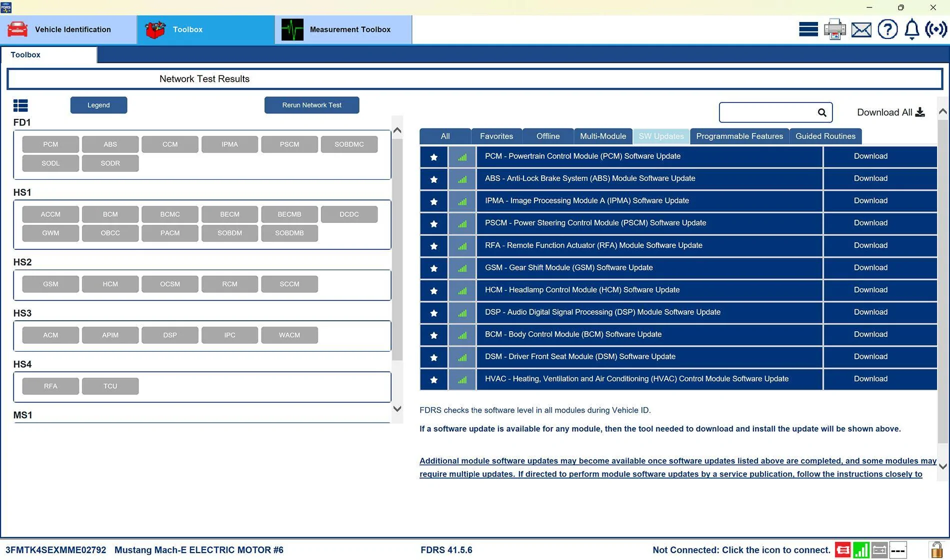Click signal bars icon on DSM row
Image resolution: width=950 pixels, height=560 pixels.
pos(462,357)
